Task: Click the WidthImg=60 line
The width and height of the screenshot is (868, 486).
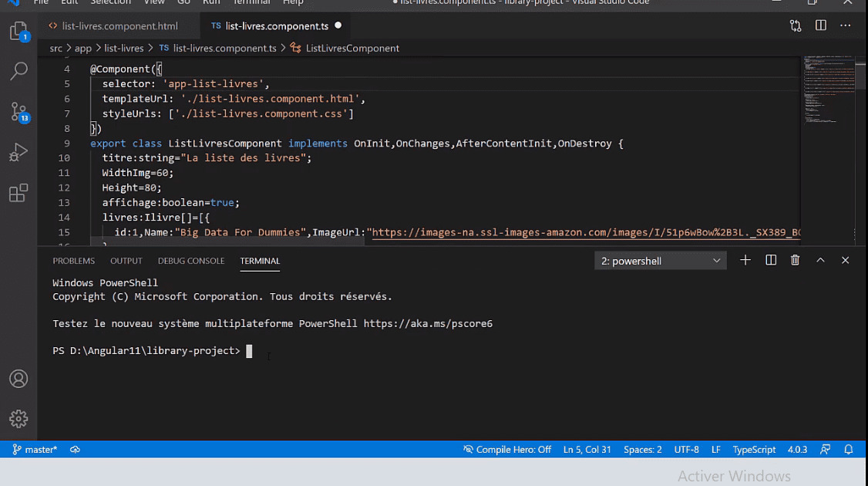Action: click(137, 173)
